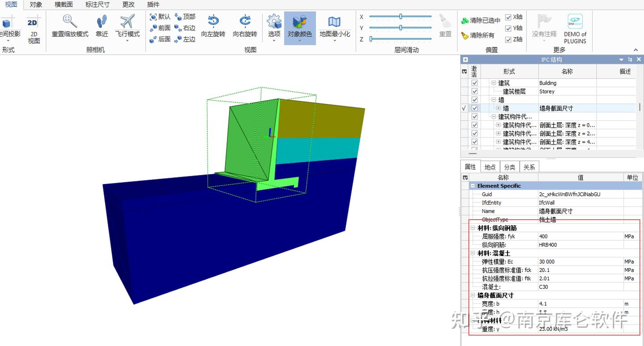Uncheck the 深度 z = 4 soil layer checkbox
This screenshot has width=644, height=346.
point(475,142)
